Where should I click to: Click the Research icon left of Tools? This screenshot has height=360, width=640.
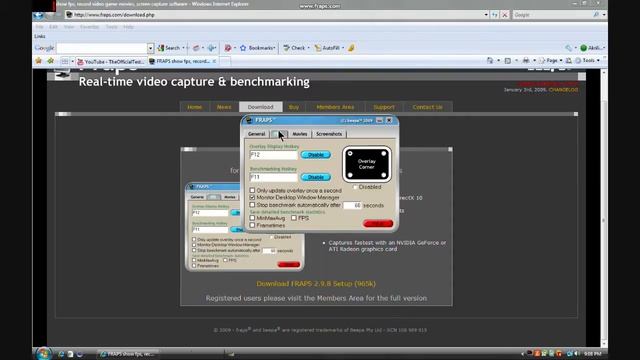coord(569,60)
